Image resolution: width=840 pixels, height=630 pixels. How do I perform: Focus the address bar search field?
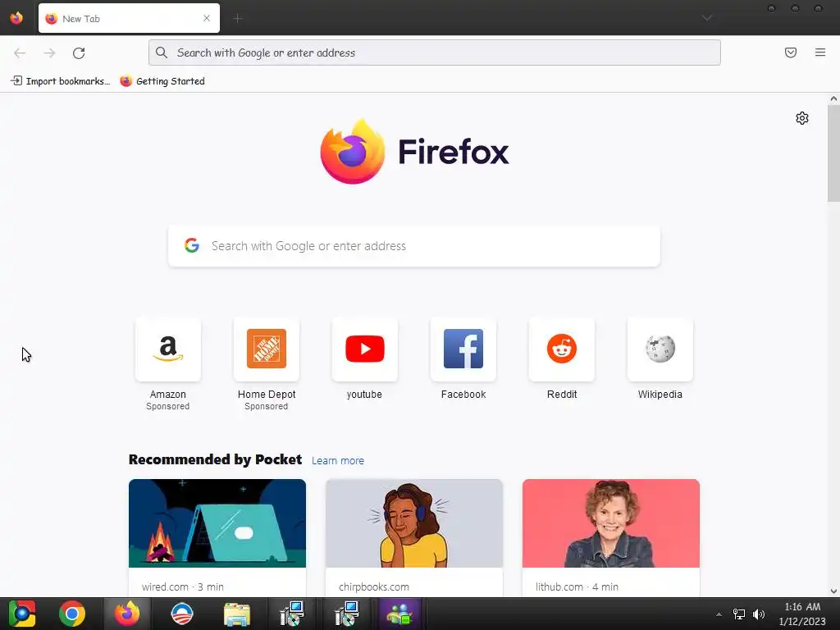(435, 52)
